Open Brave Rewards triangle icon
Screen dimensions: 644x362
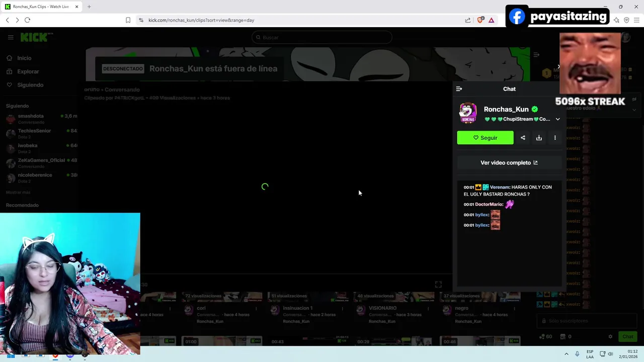(x=492, y=20)
